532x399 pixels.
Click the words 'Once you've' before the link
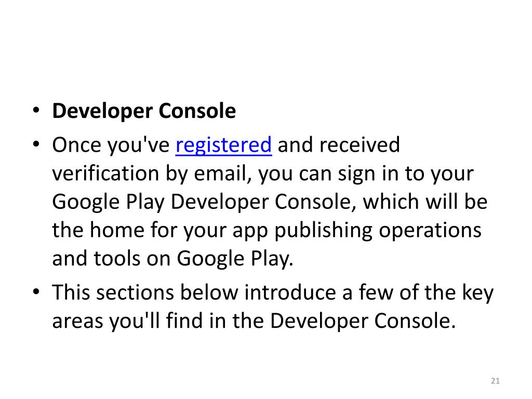click(x=111, y=145)
